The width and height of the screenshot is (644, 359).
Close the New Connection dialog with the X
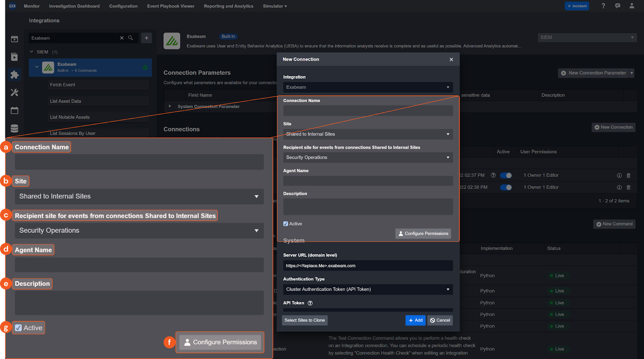451,59
